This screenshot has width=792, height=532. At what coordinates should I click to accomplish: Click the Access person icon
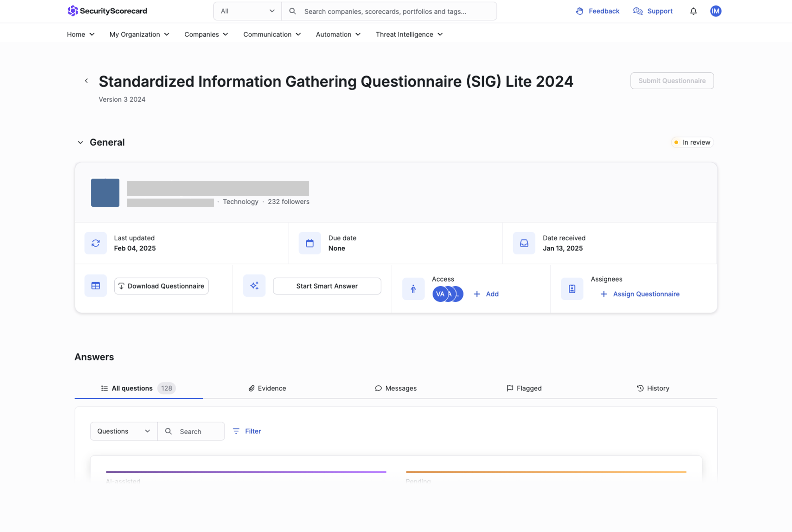pyautogui.click(x=413, y=289)
